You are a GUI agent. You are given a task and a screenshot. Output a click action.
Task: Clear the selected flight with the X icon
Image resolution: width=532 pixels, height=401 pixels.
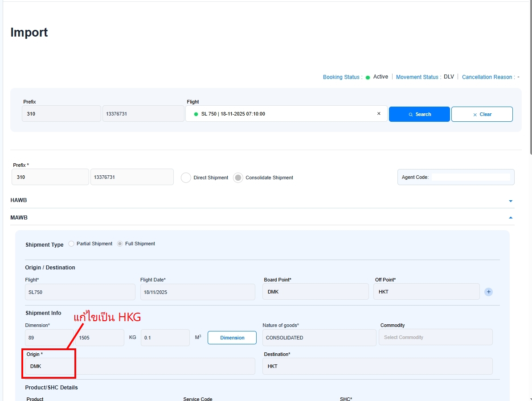pyautogui.click(x=379, y=114)
